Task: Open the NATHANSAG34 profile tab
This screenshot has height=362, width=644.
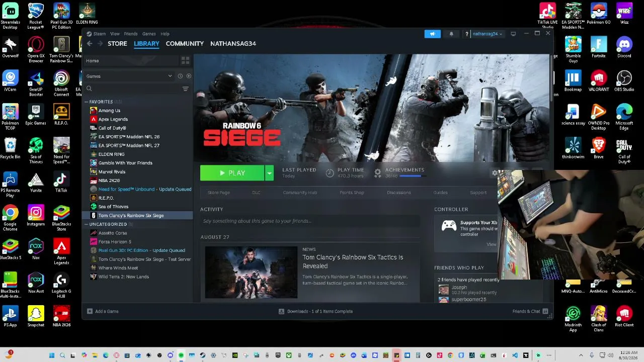Action: coord(233,44)
